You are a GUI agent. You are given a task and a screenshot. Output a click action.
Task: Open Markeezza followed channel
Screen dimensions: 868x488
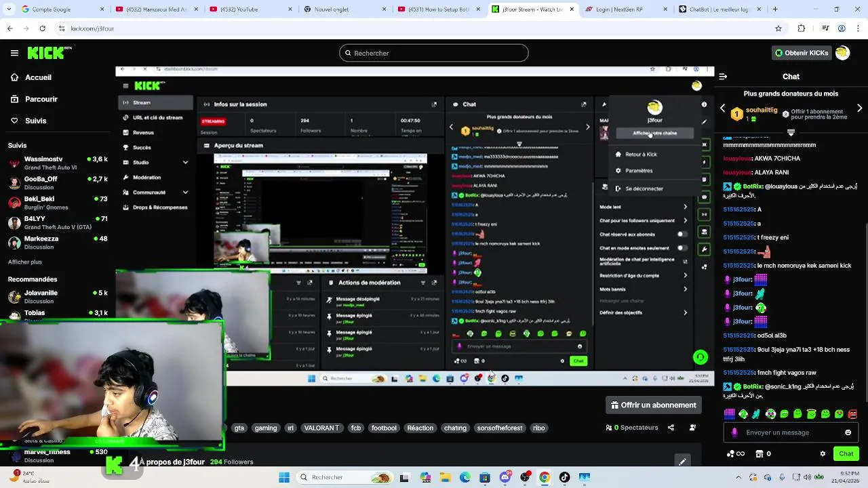coord(58,243)
